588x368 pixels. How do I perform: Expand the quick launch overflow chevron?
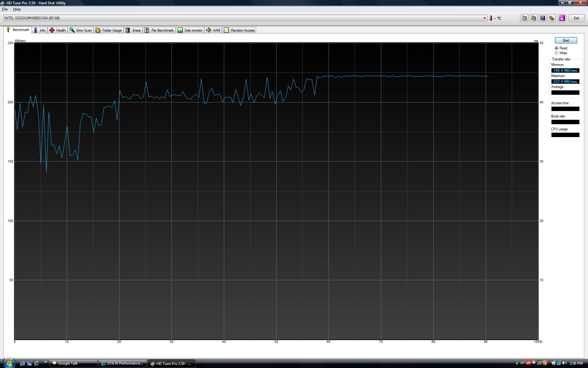coord(45,362)
